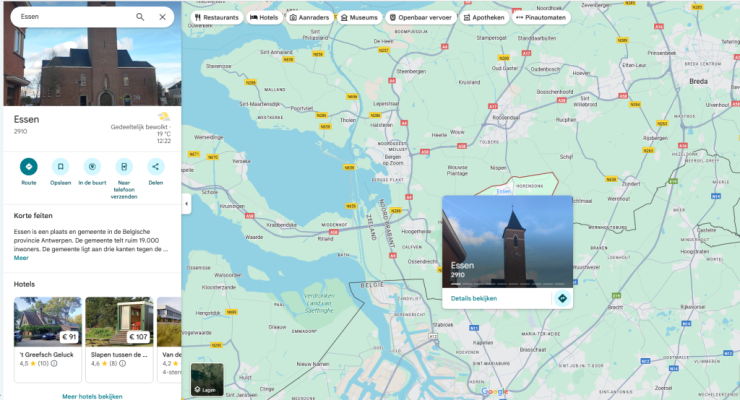Open the Essen church header photo
Screen dimensions: 740x400
coord(92,53)
